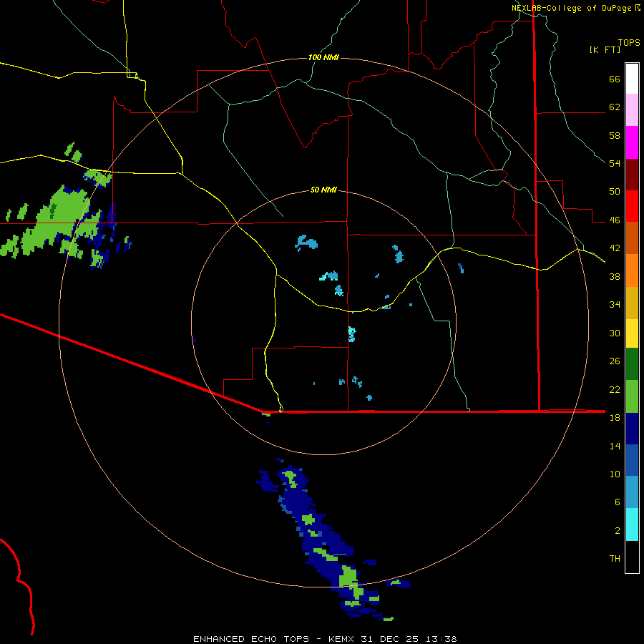
Task: Click the TOPS legend title
Action: pos(629,43)
